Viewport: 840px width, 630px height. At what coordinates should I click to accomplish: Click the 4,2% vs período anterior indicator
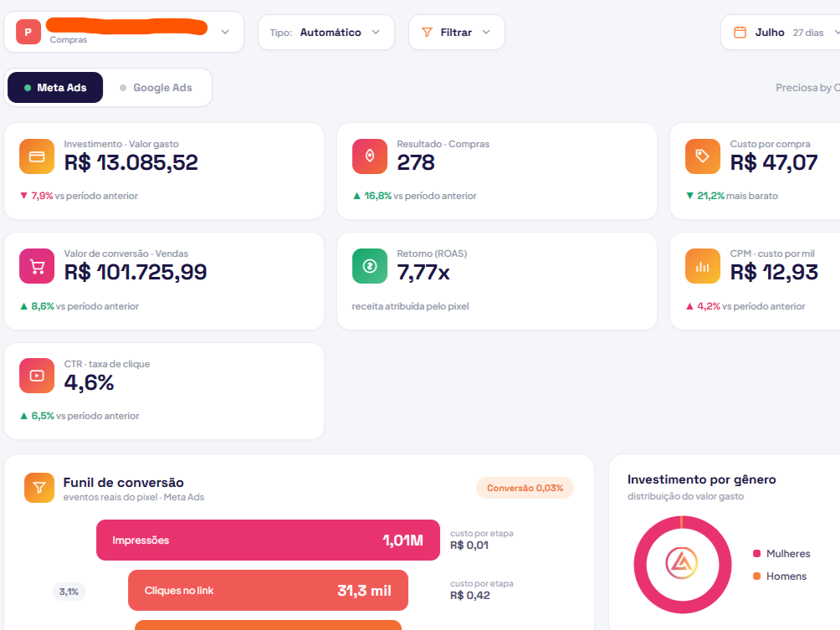[745, 306]
